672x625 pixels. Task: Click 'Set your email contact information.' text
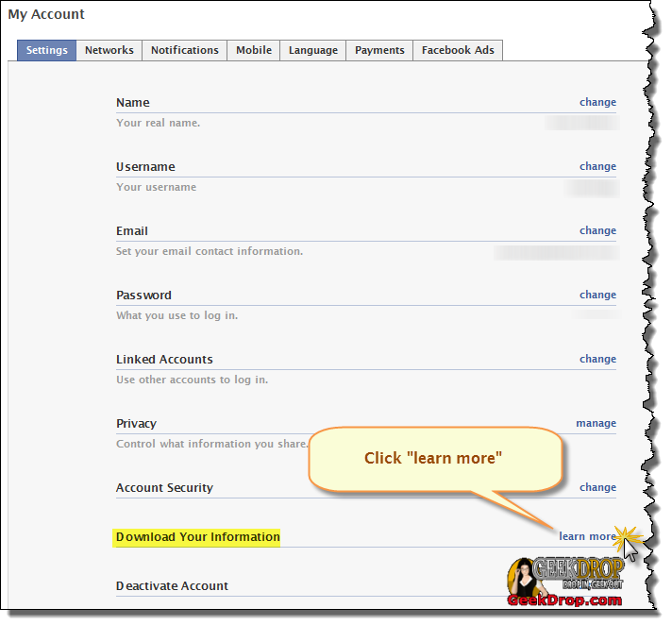pyautogui.click(x=210, y=252)
